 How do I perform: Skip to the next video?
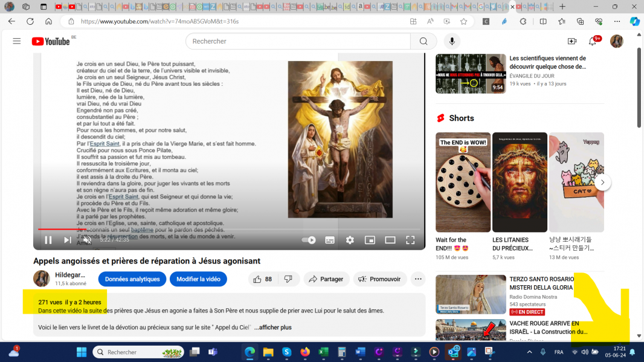pos(67,240)
